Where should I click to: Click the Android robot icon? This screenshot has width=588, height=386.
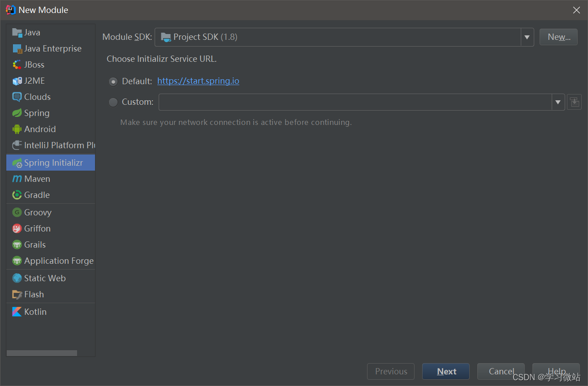coord(17,129)
